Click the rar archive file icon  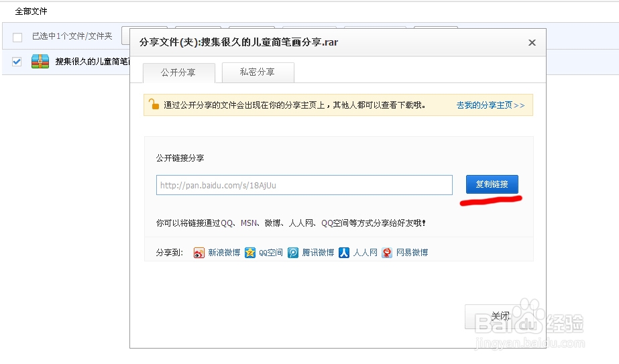click(x=40, y=62)
